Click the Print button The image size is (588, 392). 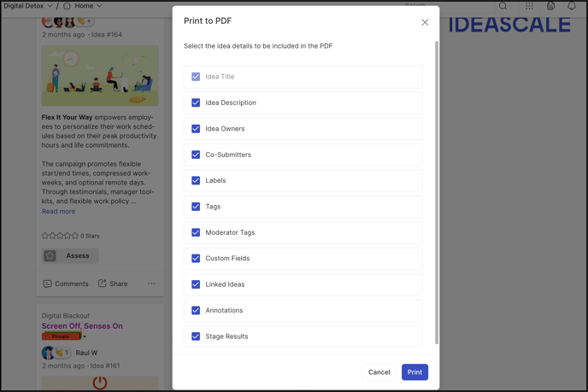point(415,372)
